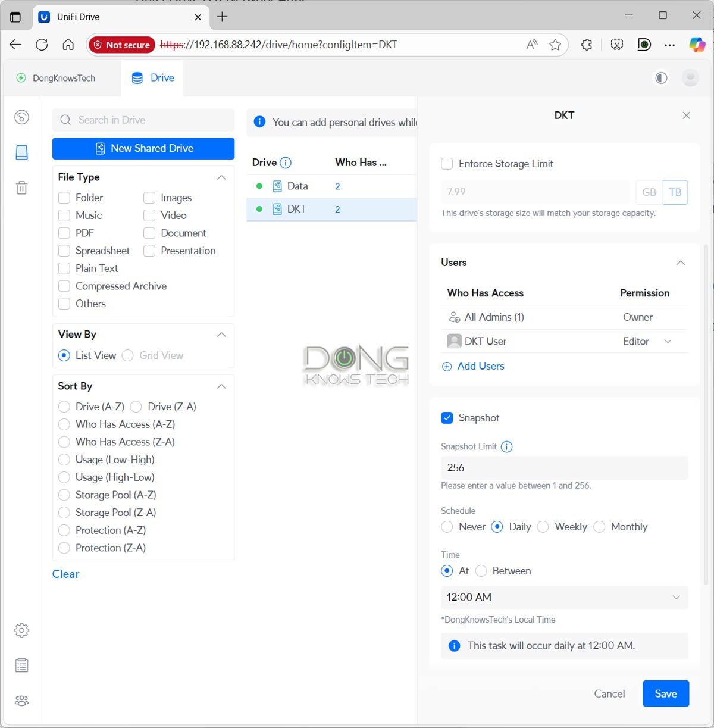Open the users icon at sidebar bottom
This screenshot has width=714, height=728.
(21, 701)
